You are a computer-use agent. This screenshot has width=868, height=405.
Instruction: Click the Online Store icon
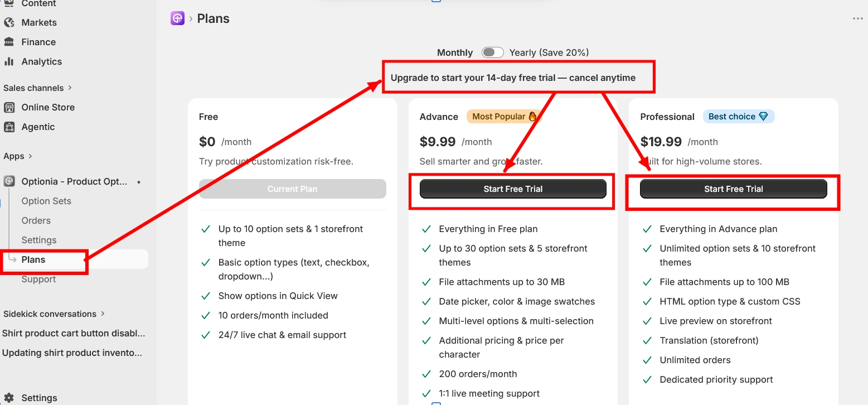9,107
